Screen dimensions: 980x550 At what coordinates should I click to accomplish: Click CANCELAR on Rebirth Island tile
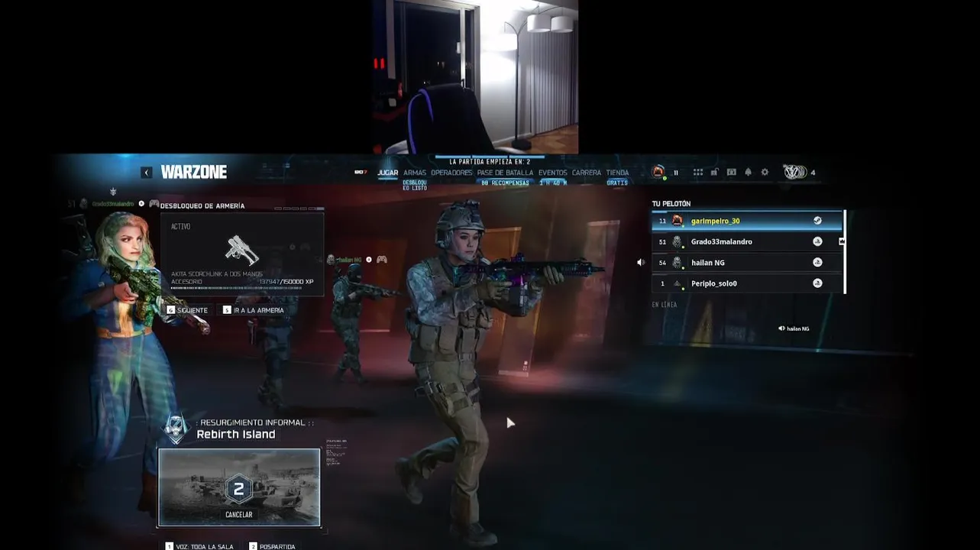pos(239,514)
